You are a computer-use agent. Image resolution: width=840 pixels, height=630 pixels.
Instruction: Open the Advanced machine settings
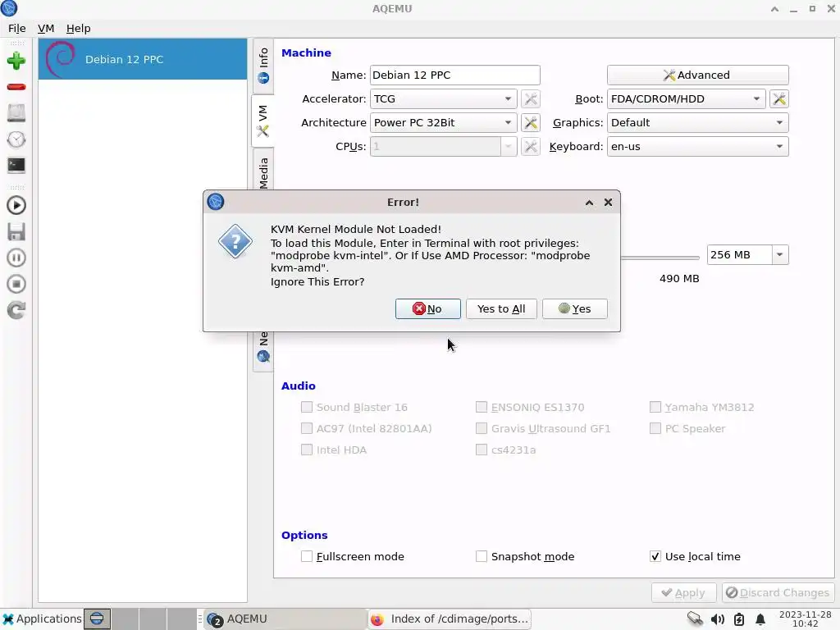[697, 75]
